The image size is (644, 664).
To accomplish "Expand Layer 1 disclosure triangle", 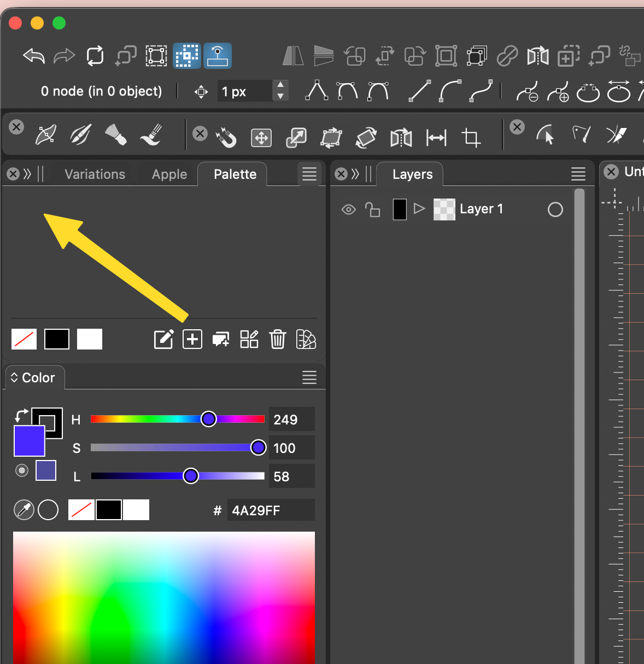I will 419,209.
